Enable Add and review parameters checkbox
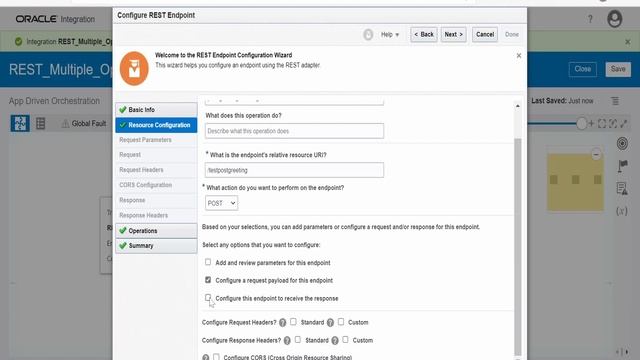The image size is (640, 360). click(208, 262)
